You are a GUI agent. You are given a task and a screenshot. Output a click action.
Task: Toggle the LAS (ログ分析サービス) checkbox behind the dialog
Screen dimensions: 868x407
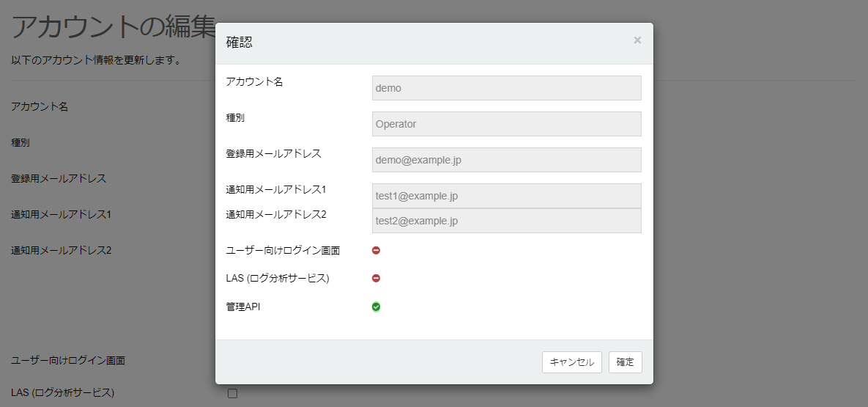(233, 393)
